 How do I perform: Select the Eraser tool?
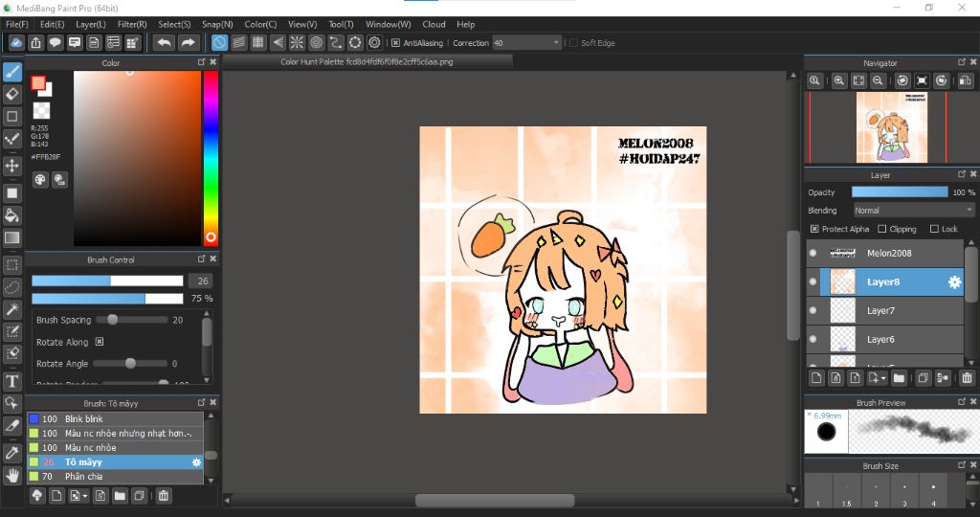(x=11, y=95)
